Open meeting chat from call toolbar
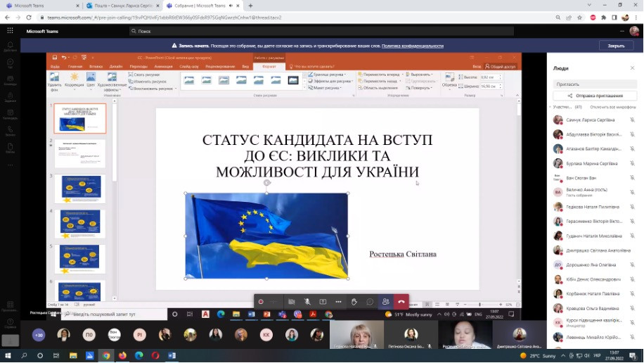Screen dimensions: 644x363 (x=370, y=302)
